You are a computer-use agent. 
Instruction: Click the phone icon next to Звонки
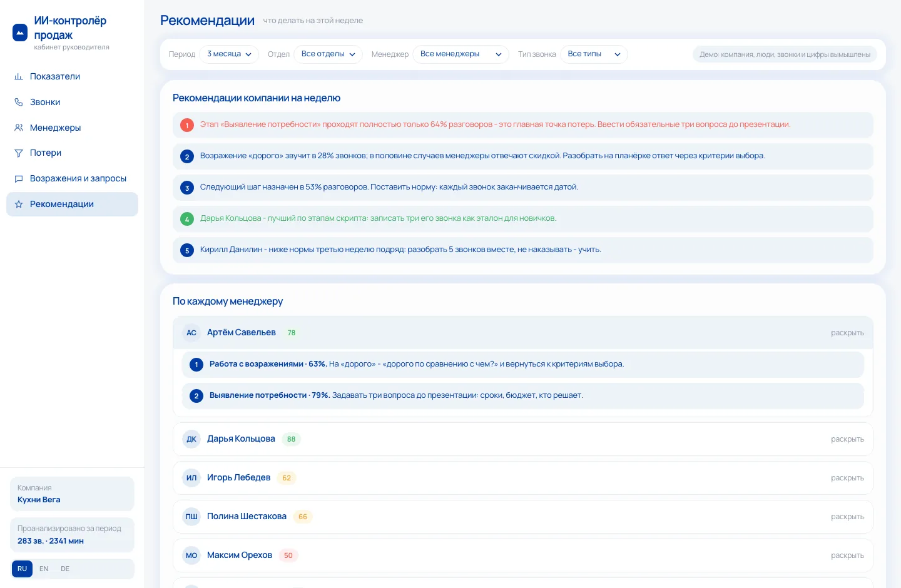point(19,102)
